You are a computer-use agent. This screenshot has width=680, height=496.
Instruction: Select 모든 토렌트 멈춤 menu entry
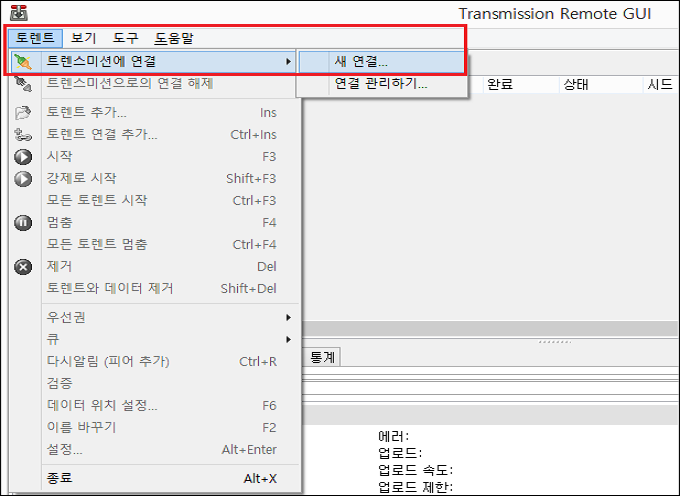[x=154, y=245]
